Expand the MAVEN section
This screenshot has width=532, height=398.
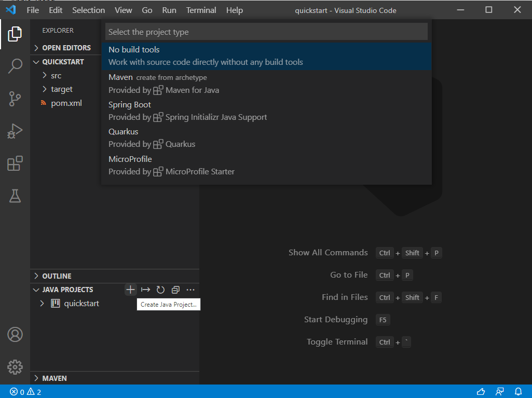54,378
